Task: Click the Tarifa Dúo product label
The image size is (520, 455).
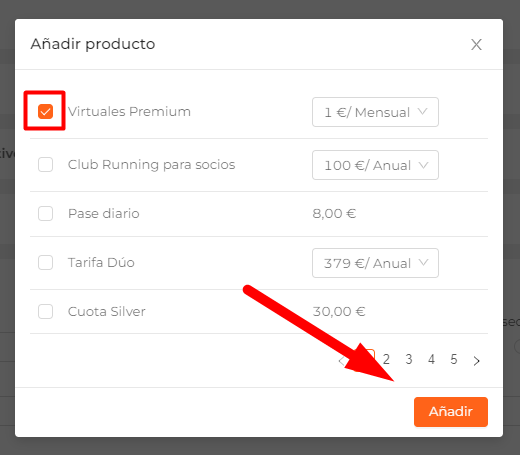Action: (101, 262)
